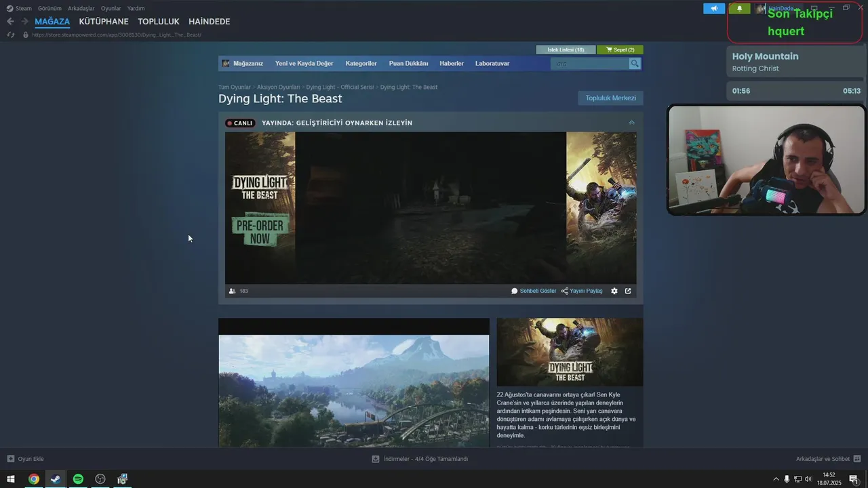Click the Steam taskbar icon
Image resolution: width=868 pixels, height=488 pixels.
(56, 479)
